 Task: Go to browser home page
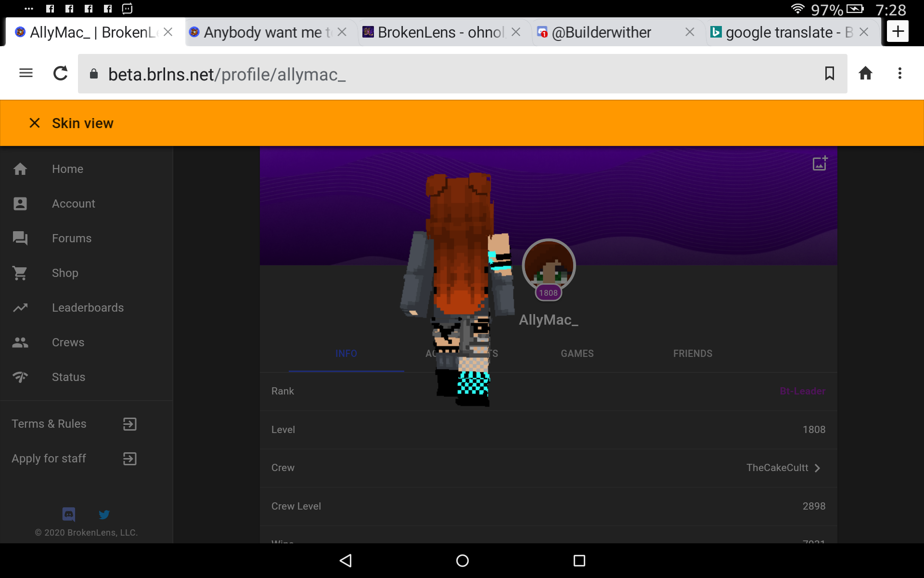pos(865,73)
